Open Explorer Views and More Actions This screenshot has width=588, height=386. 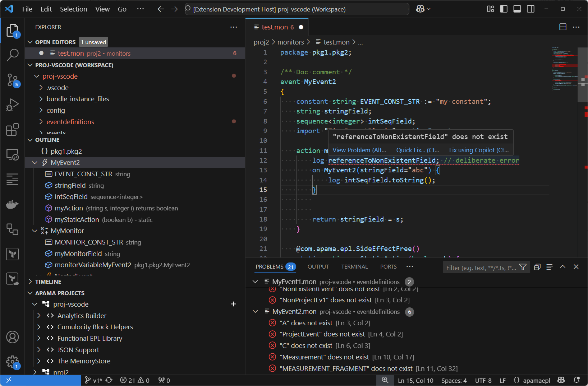coord(234,27)
